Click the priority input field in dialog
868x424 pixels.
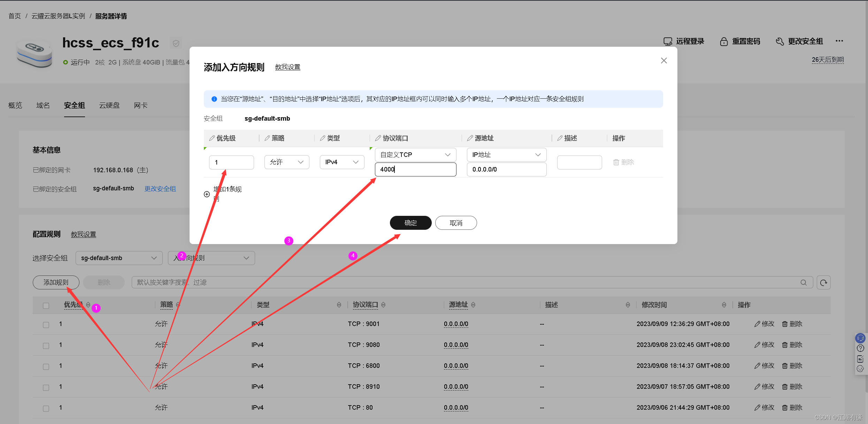coord(231,162)
